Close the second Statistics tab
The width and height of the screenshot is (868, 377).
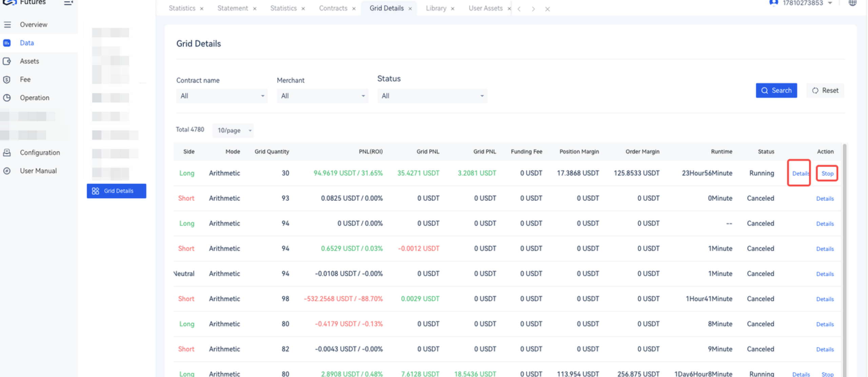click(x=303, y=9)
